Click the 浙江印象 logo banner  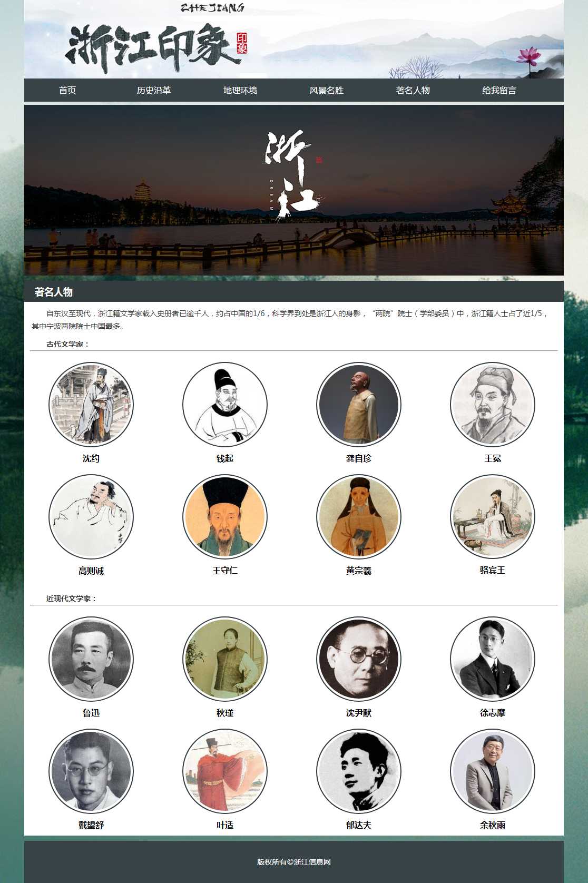point(294,39)
